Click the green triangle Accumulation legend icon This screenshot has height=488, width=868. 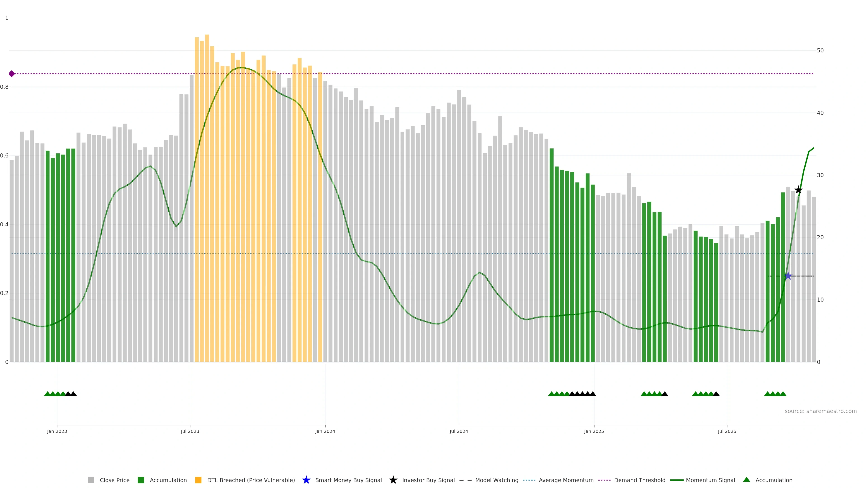tap(747, 480)
